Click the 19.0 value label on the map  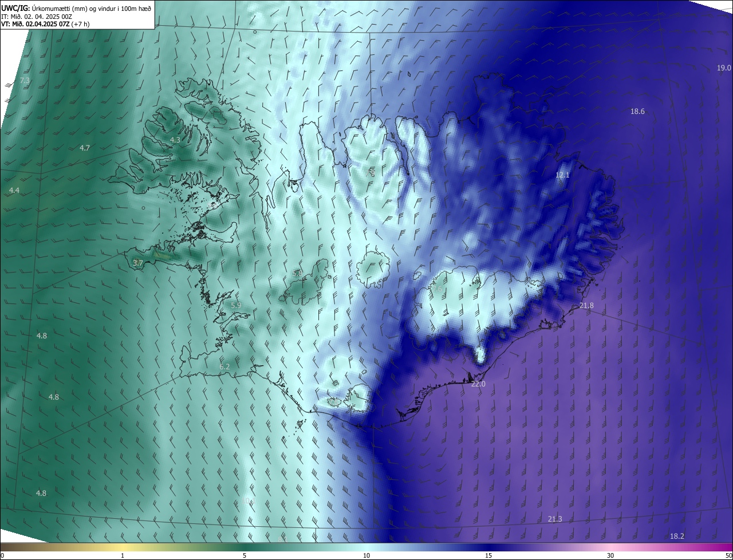pos(724,68)
